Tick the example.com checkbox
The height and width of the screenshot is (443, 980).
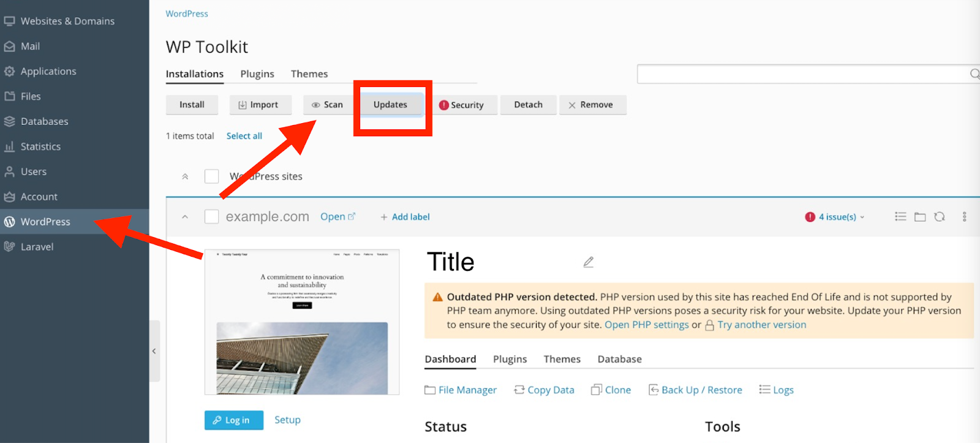[x=211, y=217]
